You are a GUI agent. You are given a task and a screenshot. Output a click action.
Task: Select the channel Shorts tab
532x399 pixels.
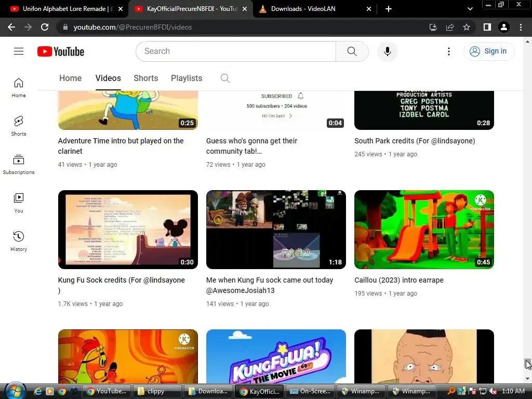pyautogui.click(x=146, y=78)
